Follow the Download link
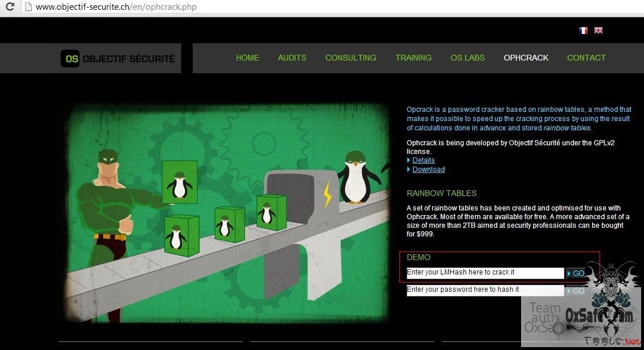The image size is (644, 350). coord(428,170)
